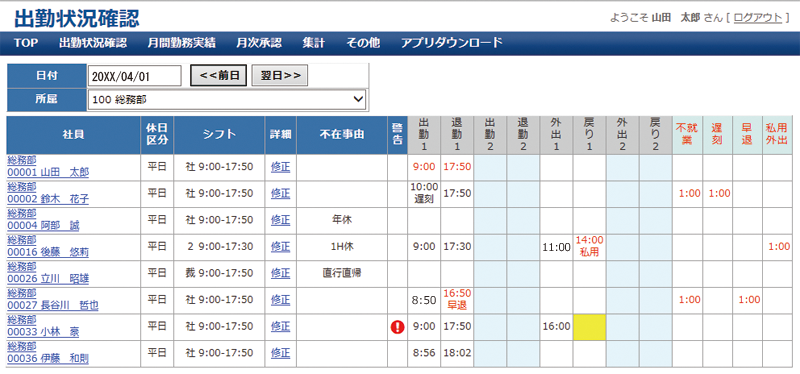Click the 警告 column header

(x=397, y=135)
